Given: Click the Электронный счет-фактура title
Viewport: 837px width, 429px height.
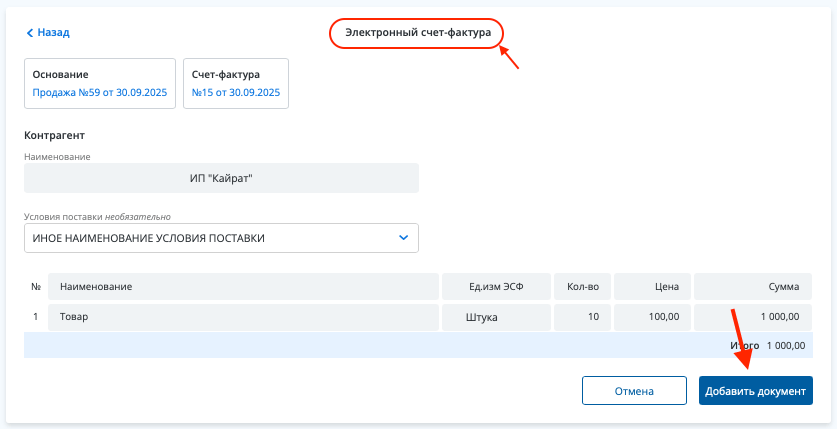Looking at the screenshot, I should click(x=417, y=33).
